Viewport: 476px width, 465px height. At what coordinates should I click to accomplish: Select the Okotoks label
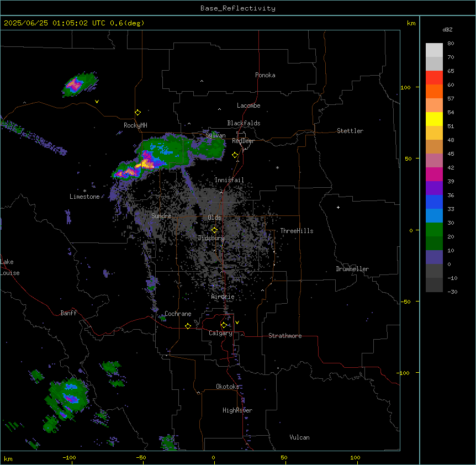click(228, 387)
